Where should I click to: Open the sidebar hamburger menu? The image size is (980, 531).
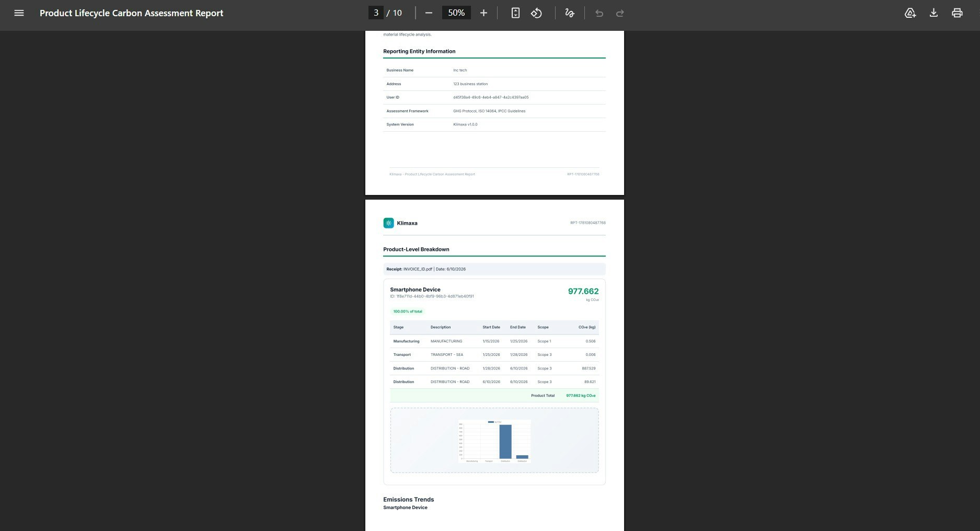click(19, 13)
